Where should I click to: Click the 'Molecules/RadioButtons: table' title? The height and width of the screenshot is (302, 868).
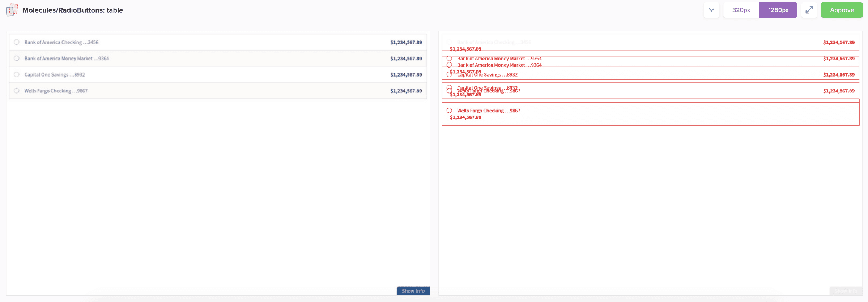coord(73,10)
